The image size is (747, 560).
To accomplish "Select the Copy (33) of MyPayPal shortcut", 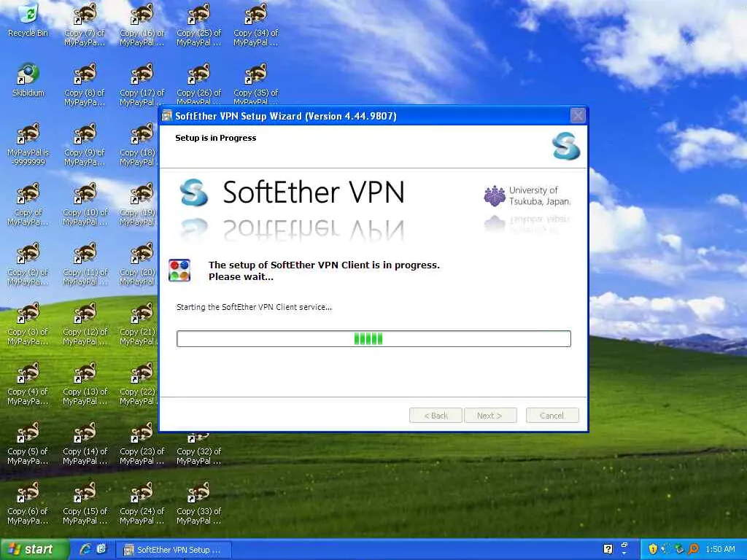I will click(198, 503).
